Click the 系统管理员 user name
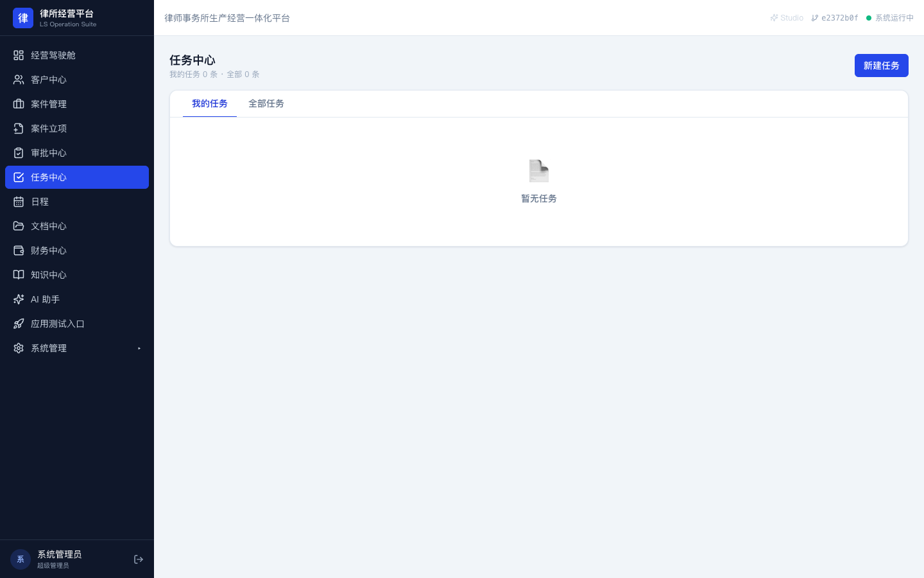This screenshot has height=578, width=924. point(59,554)
